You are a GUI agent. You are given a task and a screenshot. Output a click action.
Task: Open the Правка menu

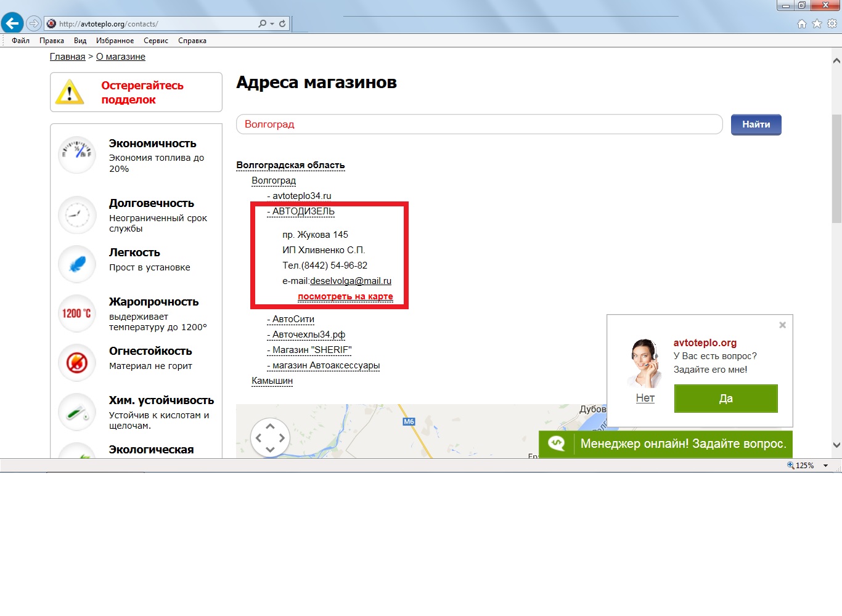[x=52, y=41]
